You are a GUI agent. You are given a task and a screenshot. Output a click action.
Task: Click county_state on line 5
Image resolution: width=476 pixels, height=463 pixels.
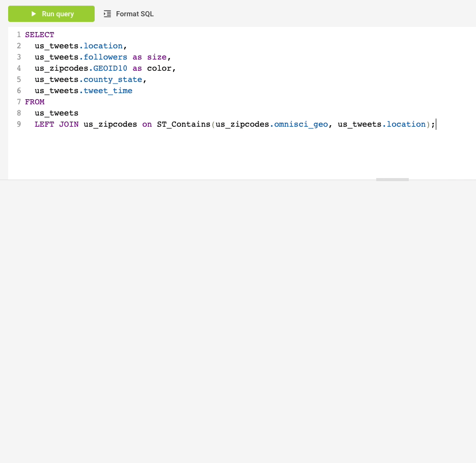click(113, 79)
